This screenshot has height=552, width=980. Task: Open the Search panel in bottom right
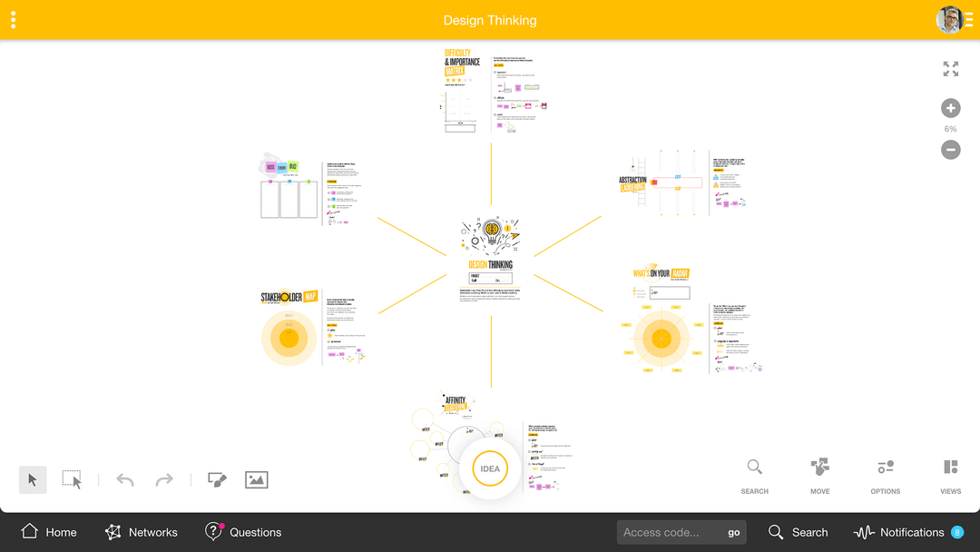pos(754,474)
